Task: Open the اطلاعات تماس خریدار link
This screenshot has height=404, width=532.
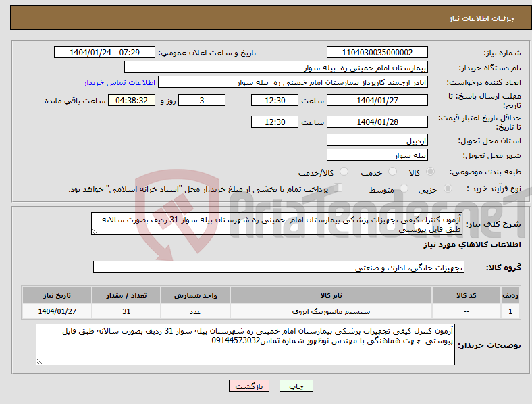Action: (119, 82)
